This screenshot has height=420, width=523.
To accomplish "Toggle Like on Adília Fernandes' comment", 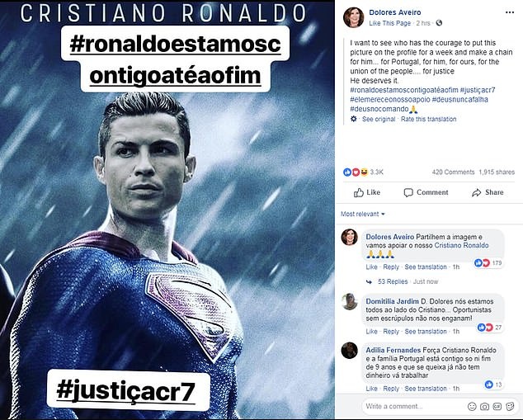I will (371, 388).
